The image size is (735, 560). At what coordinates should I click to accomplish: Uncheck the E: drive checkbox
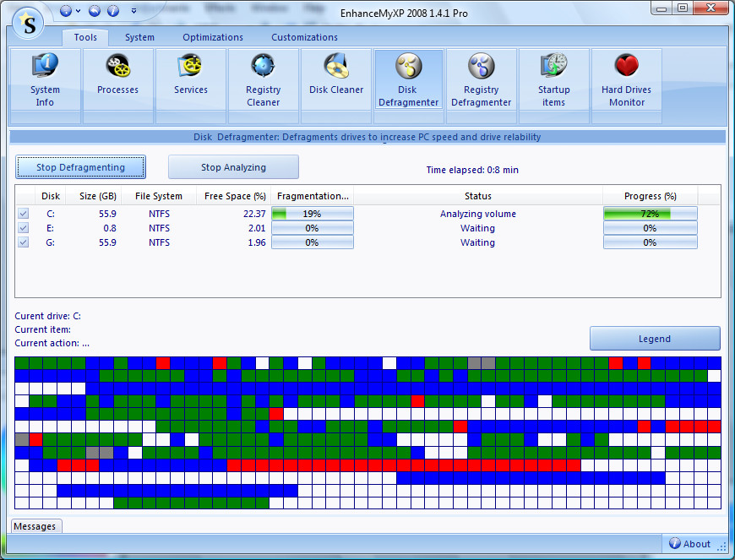pyautogui.click(x=23, y=228)
